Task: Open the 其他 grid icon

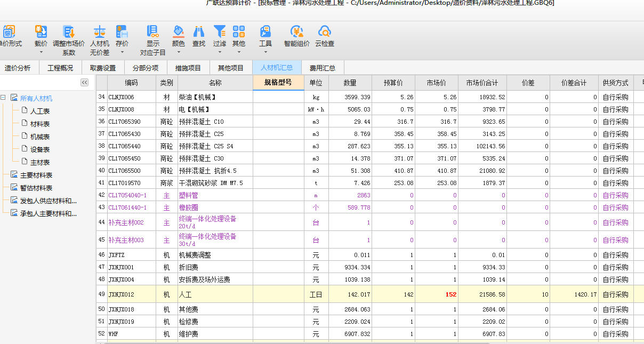Action: tap(239, 31)
